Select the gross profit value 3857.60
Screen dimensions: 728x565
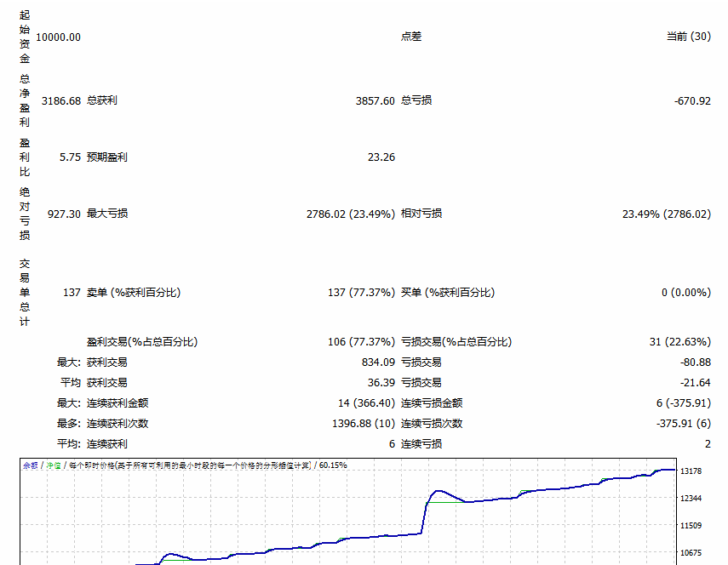[375, 100]
